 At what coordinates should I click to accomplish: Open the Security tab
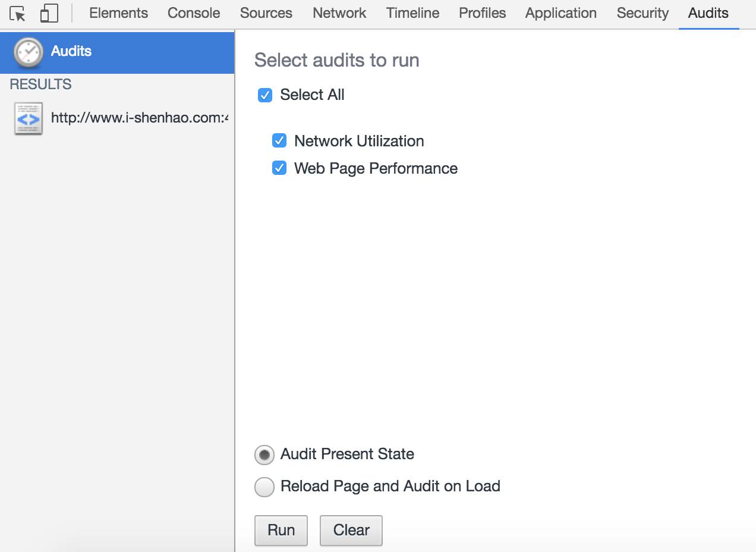[642, 13]
